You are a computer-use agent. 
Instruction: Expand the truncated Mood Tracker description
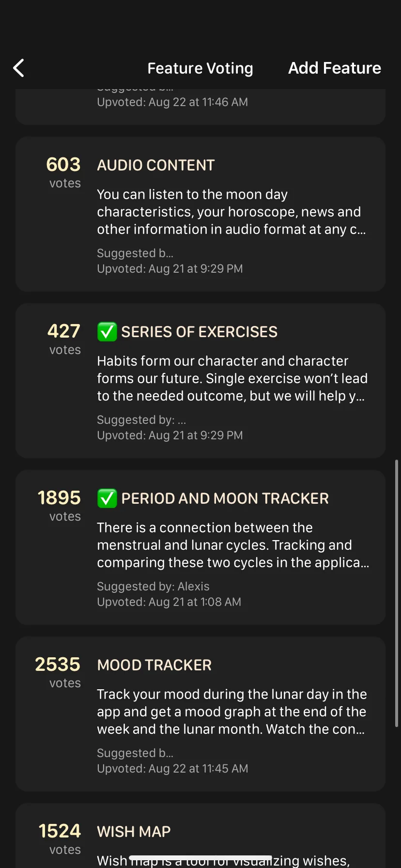[231, 712]
